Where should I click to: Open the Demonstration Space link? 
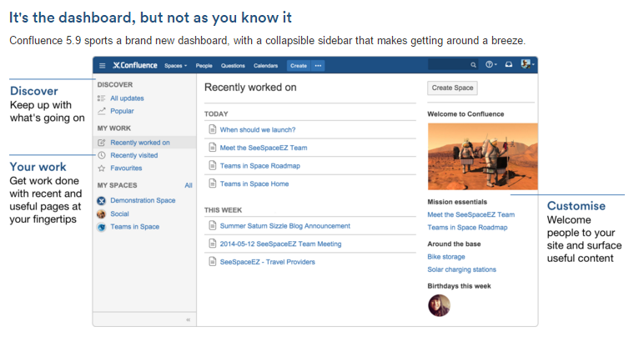pyautogui.click(x=143, y=200)
